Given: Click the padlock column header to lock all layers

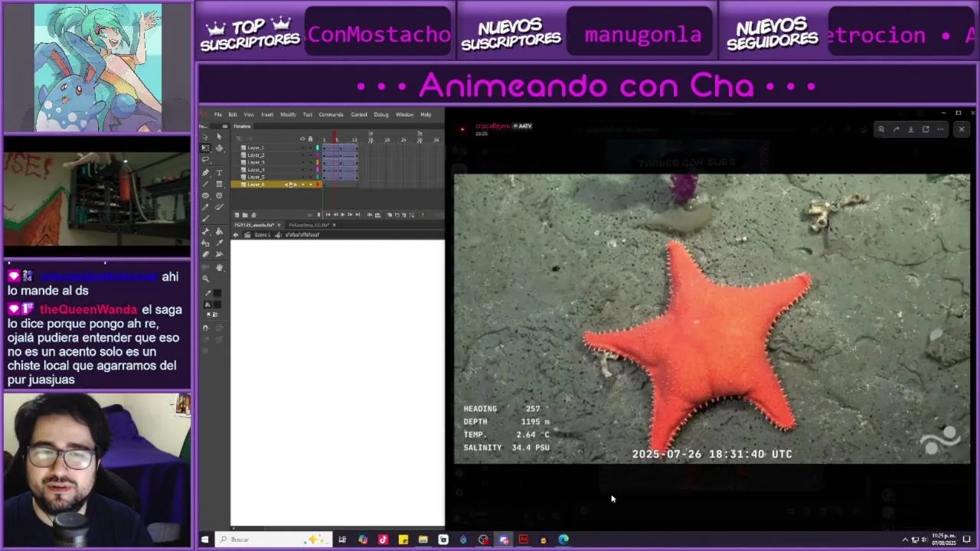Looking at the screenshot, I should click(311, 139).
